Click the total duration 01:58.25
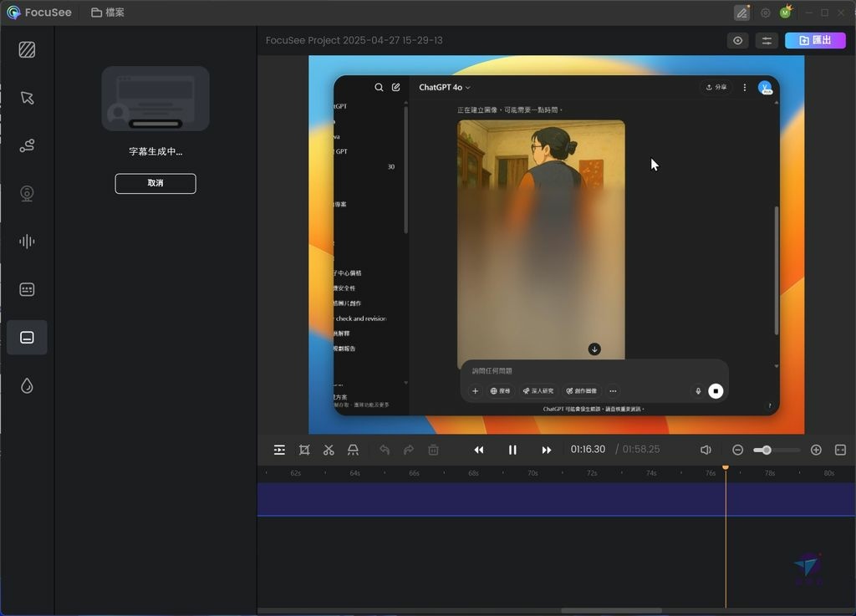This screenshot has width=856, height=616. click(641, 449)
